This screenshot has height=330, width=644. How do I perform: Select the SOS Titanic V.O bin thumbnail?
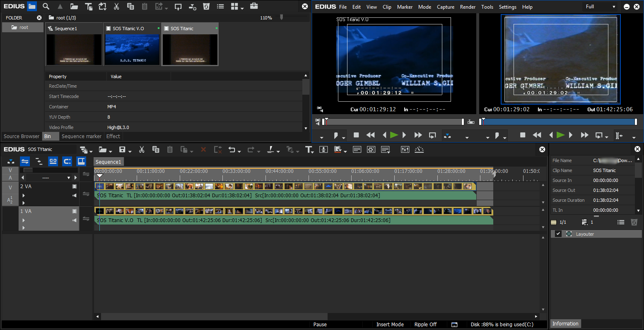(x=132, y=45)
